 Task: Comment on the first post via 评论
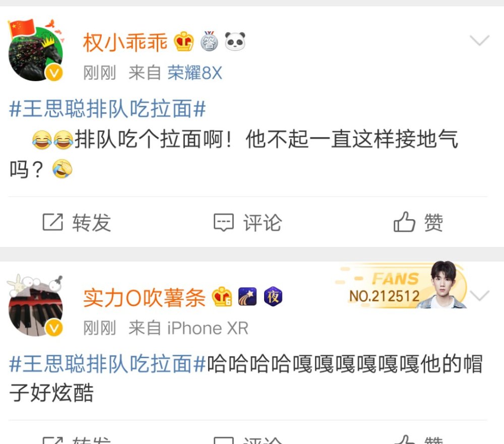[x=248, y=222]
